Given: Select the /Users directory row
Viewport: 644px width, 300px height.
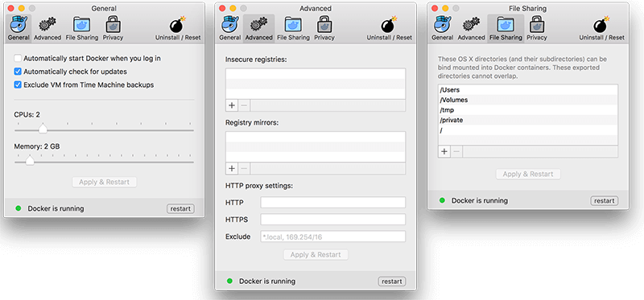Looking at the screenshot, I should (528, 90).
